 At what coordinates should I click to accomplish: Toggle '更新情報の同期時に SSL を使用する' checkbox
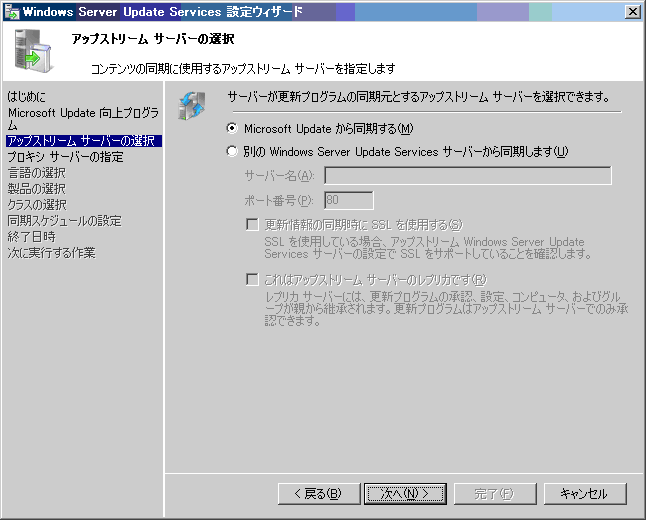[x=252, y=225]
